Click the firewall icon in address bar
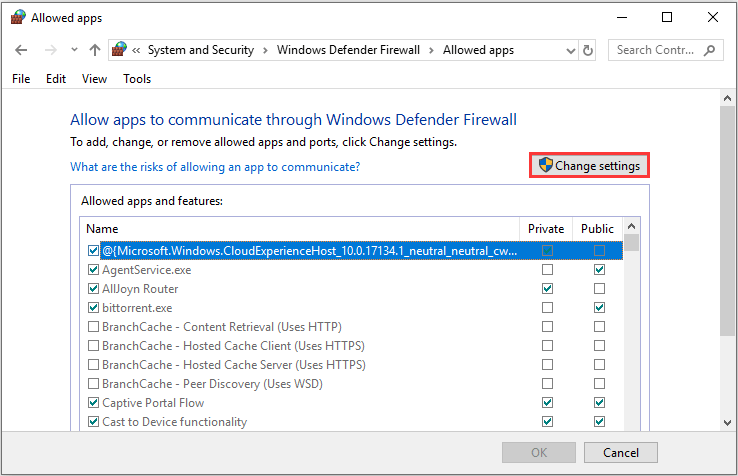 (119, 49)
